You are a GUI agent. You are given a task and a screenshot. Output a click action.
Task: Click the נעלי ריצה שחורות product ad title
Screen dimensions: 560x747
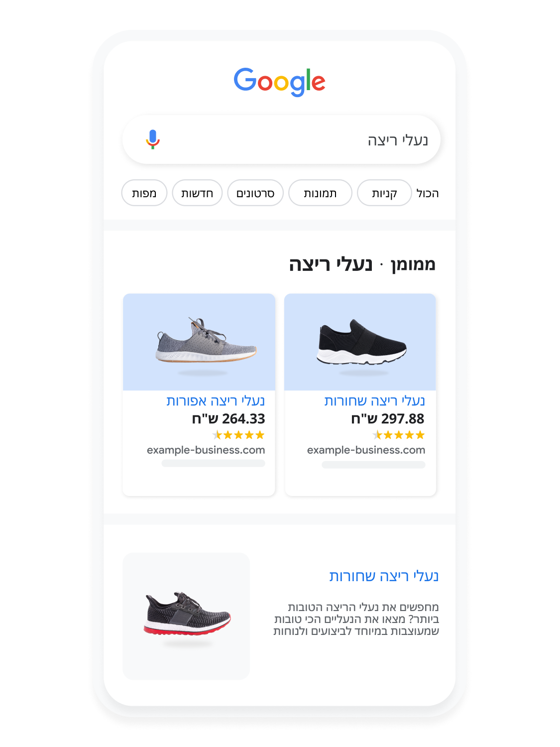pos(374,401)
